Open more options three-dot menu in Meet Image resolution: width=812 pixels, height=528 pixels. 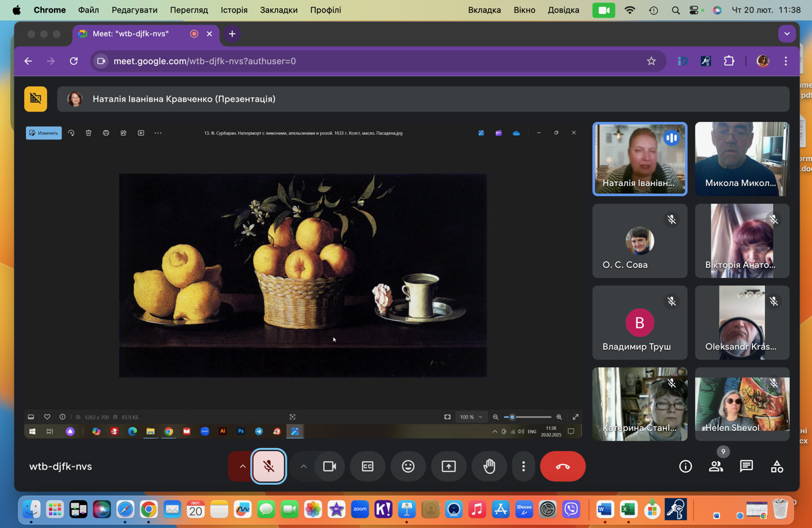pyautogui.click(x=523, y=466)
